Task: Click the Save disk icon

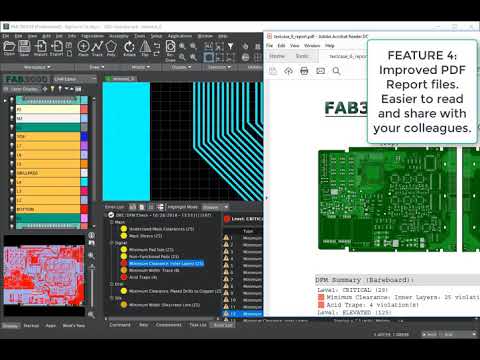Action: tap(24, 47)
